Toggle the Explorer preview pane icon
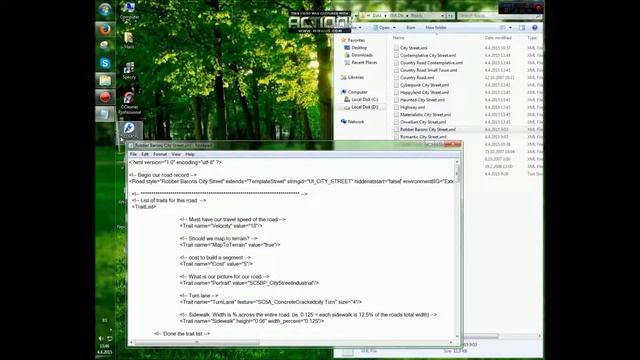This screenshot has width=640, height=360. pos(522,27)
